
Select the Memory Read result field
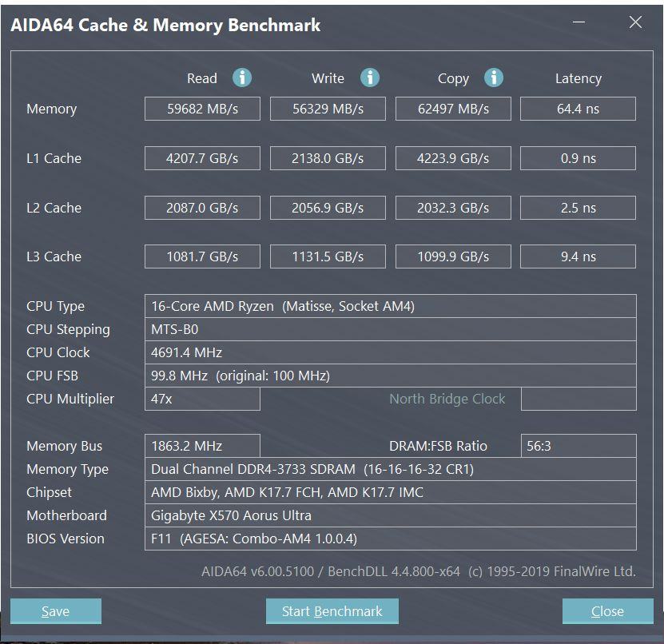[202, 109]
